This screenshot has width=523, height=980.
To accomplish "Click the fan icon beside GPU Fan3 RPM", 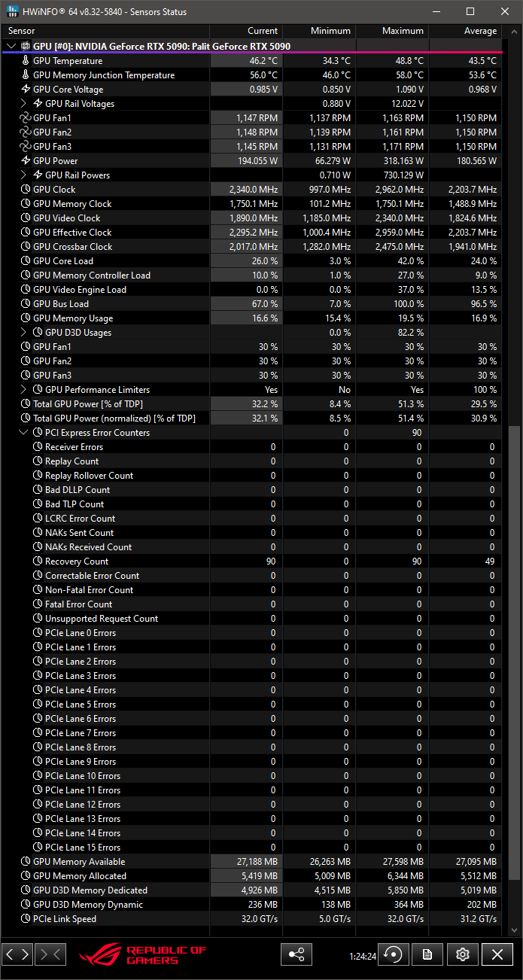I will point(26,147).
